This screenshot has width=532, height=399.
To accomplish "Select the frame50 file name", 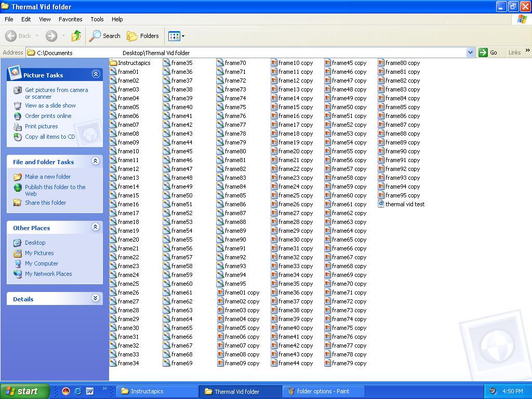I will pyautogui.click(x=182, y=195).
